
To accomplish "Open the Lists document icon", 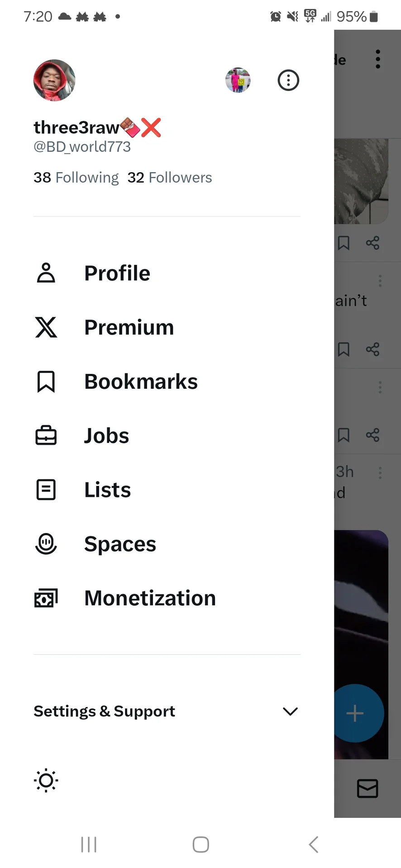I will (46, 490).
